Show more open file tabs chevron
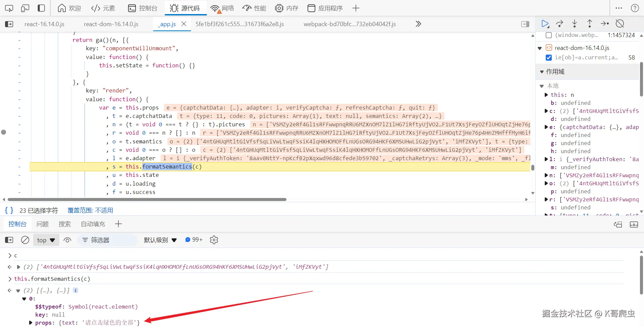This screenshot has height=327, width=644. (418, 24)
